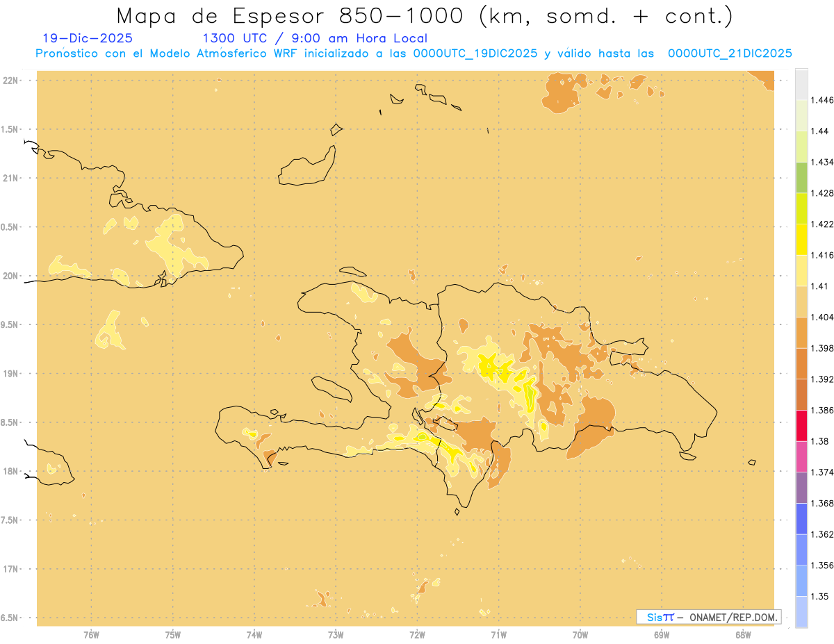The image size is (834, 644).
Task: Click the time text '1300 UTC / 9:00 am Hora Local'
Action: point(315,39)
